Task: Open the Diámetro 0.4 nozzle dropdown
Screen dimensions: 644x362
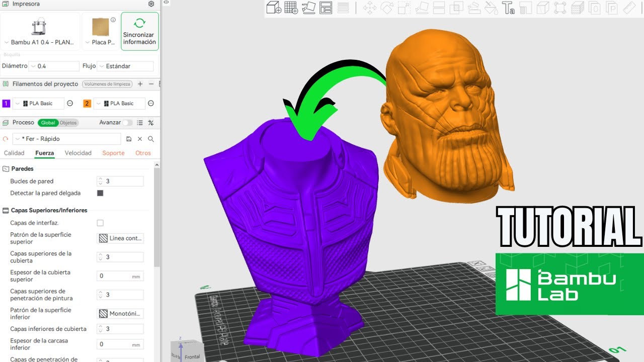Action: (x=54, y=66)
